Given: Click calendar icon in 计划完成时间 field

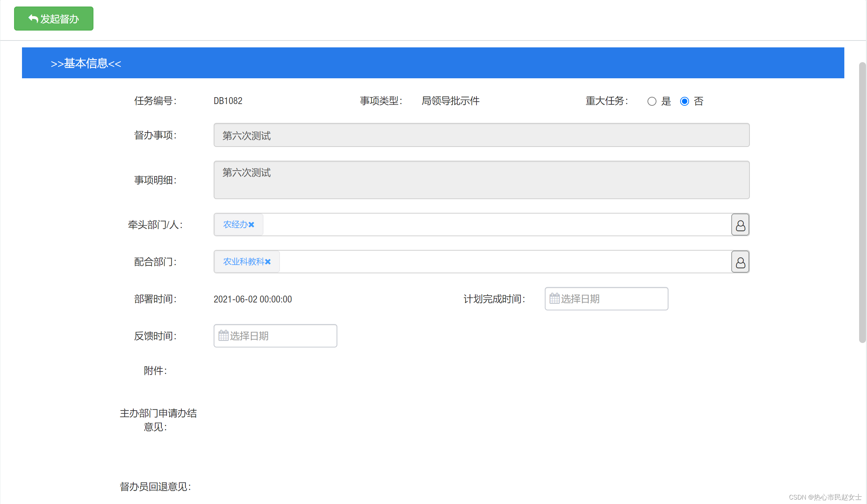Looking at the screenshot, I should coord(554,298).
